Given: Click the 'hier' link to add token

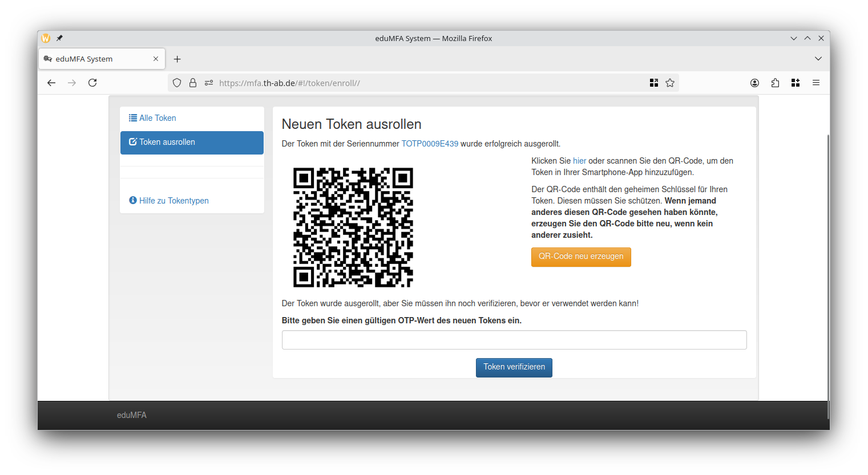Looking at the screenshot, I should (579, 161).
